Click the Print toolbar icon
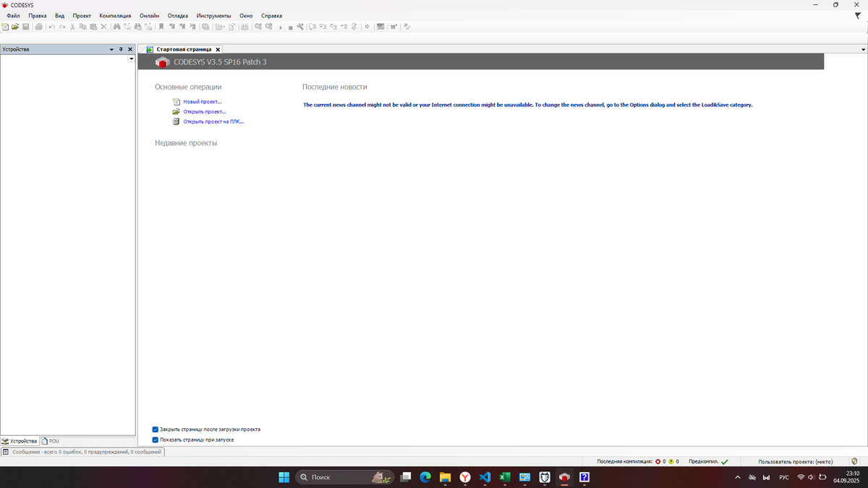 point(39,27)
